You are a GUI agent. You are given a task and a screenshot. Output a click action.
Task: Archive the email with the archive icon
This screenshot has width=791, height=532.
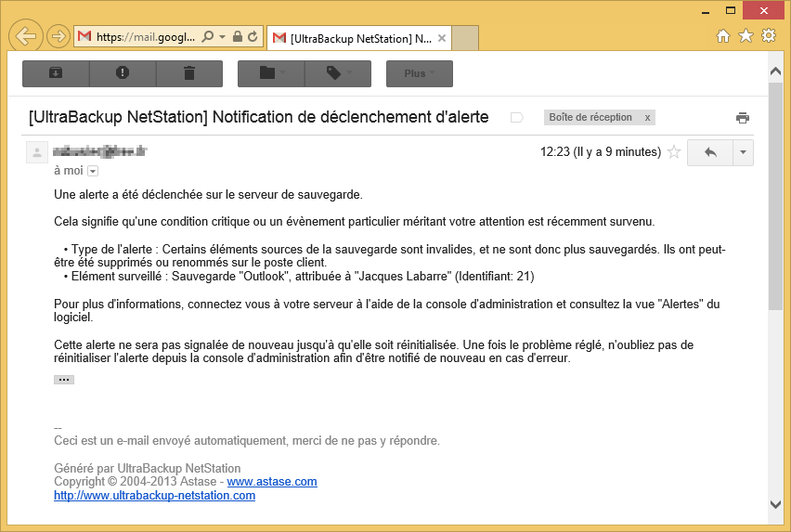click(55, 73)
